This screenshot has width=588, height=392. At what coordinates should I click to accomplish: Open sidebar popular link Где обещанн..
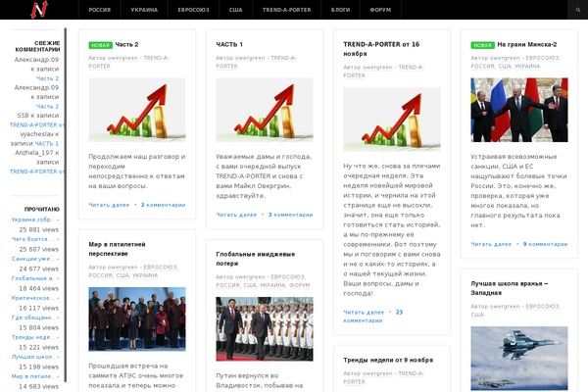click(x=33, y=318)
